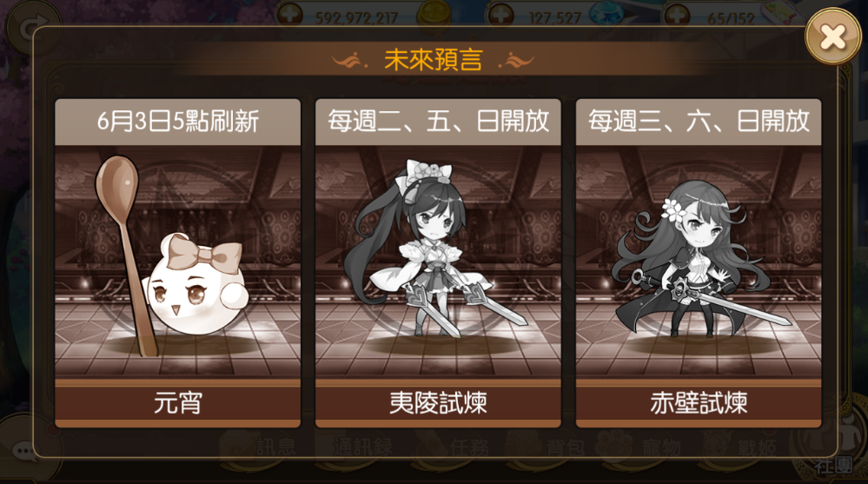Add gold coins with plus icon
Viewport: 868px width, 484px height.
click(x=290, y=14)
